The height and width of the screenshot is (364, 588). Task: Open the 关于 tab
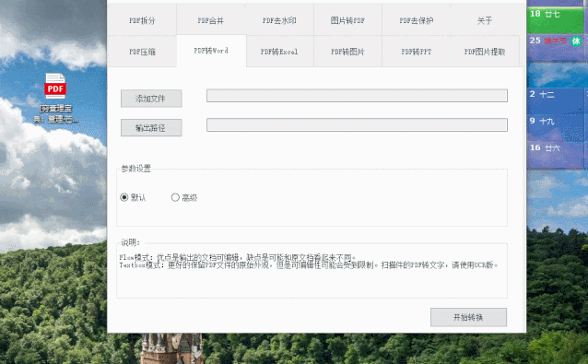click(485, 20)
